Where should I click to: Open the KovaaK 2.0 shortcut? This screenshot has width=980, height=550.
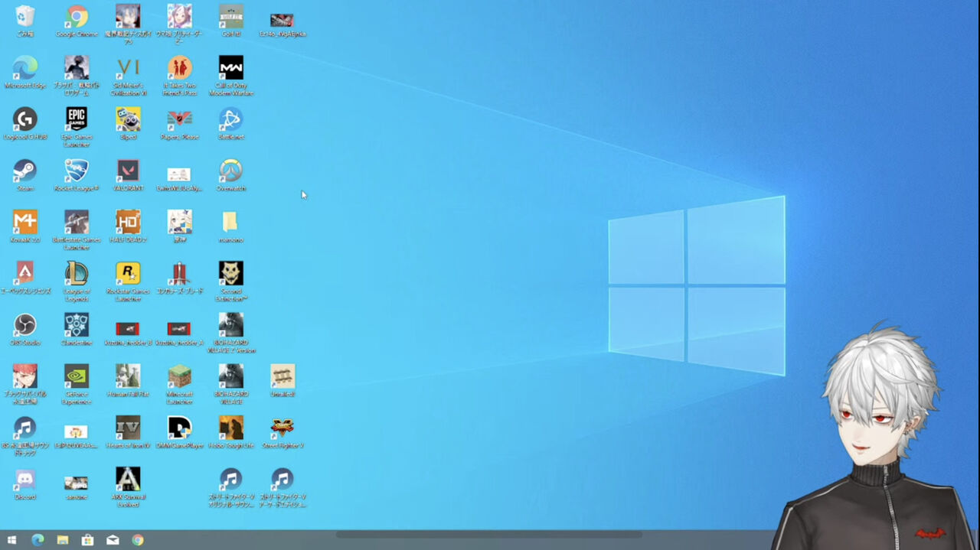click(x=24, y=222)
